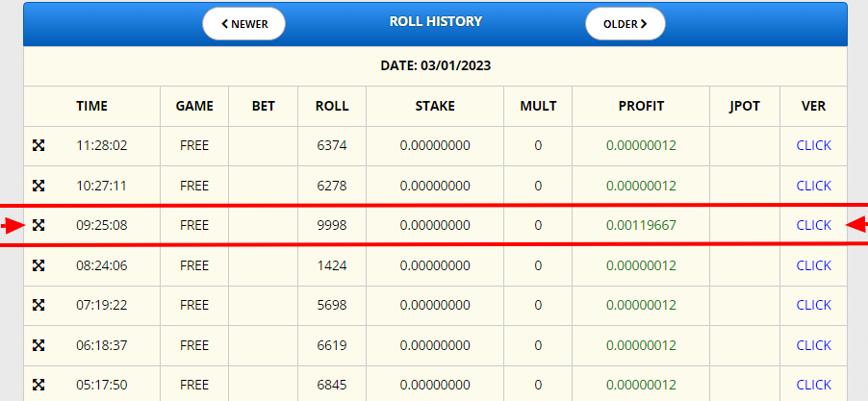
Task: Open CLICK verify link for roll 9998
Action: point(813,225)
